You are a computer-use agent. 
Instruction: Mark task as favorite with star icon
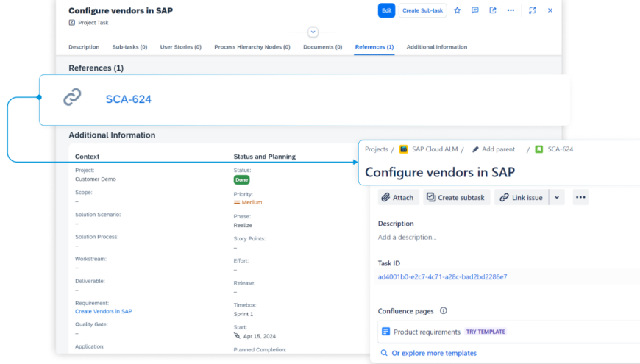(x=457, y=10)
